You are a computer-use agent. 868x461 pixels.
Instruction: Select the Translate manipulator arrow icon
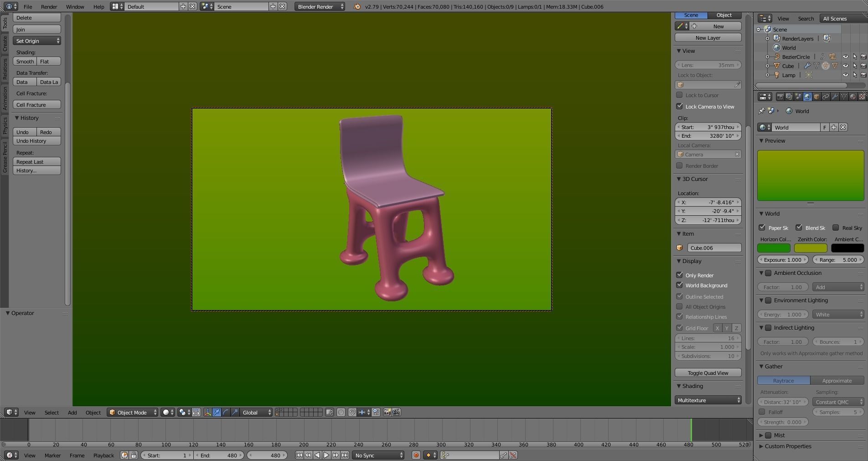217,412
